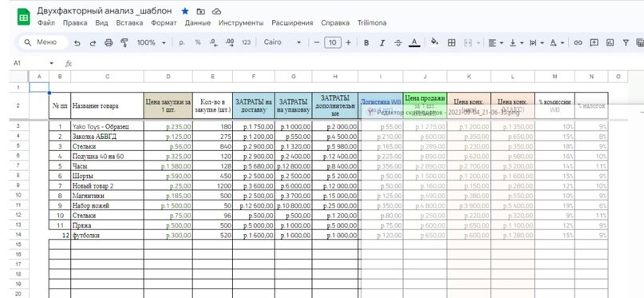Image resolution: width=644 pixels, height=298 pixels.
Task: Star the document Двухфакторный анализ
Action: click(185, 11)
